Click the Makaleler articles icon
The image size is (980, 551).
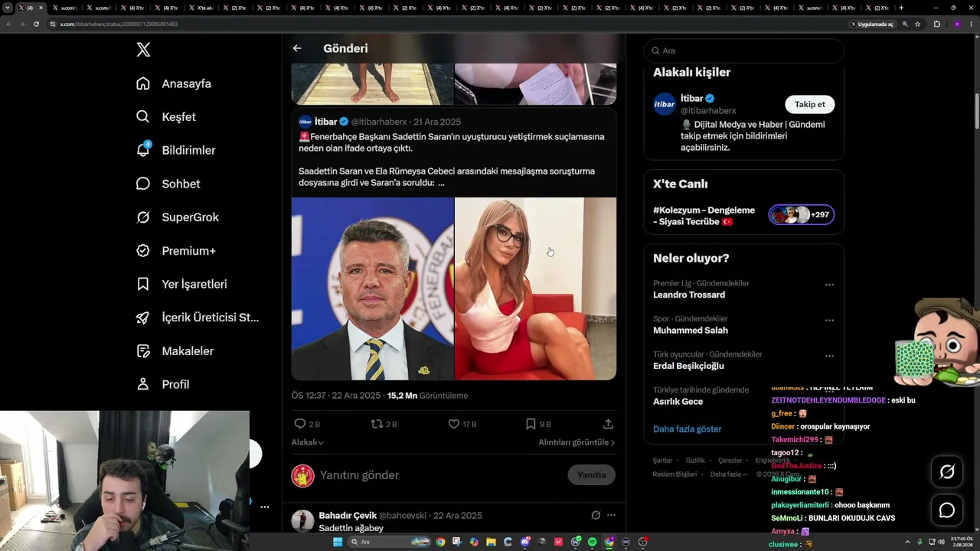click(143, 350)
